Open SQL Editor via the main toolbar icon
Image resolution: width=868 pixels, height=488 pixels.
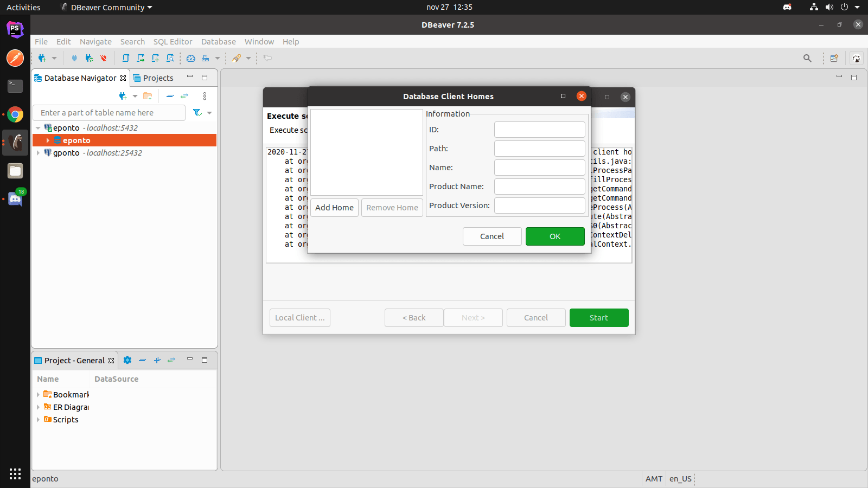pyautogui.click(x=126, y=58)
